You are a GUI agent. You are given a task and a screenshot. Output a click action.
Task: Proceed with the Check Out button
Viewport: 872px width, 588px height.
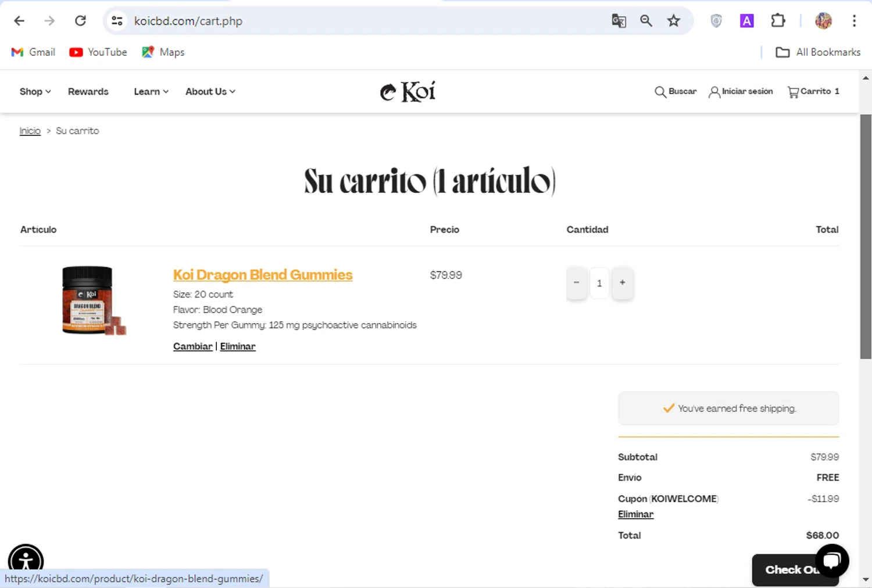click(795, 570)
